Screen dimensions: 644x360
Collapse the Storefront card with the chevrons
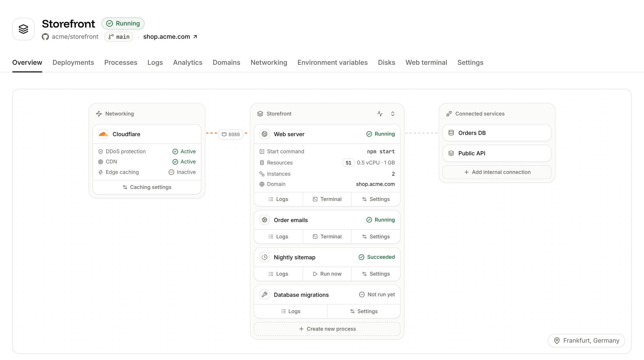[393, 114]
